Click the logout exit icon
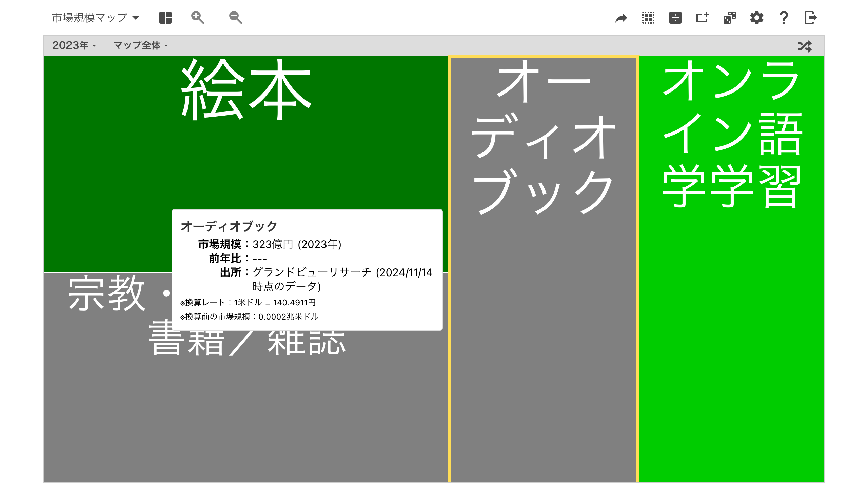The image size is (868, 488). click(811, 18)
